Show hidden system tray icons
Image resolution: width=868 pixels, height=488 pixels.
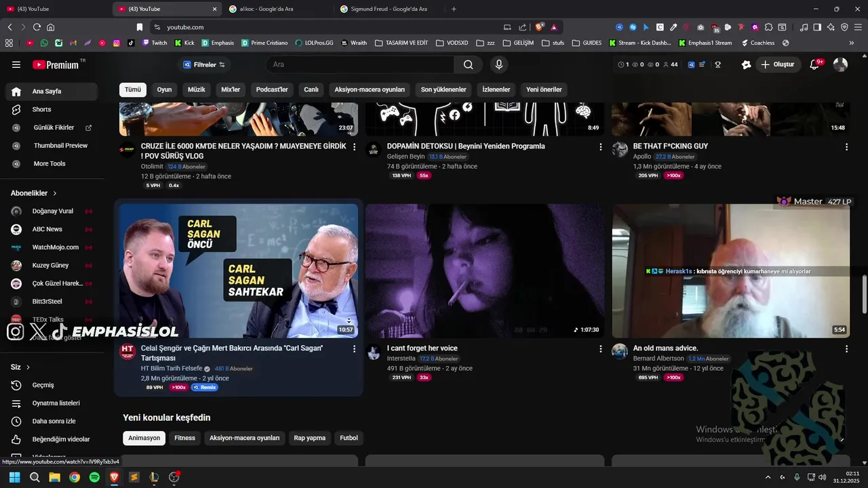click(x=768, y=477)
